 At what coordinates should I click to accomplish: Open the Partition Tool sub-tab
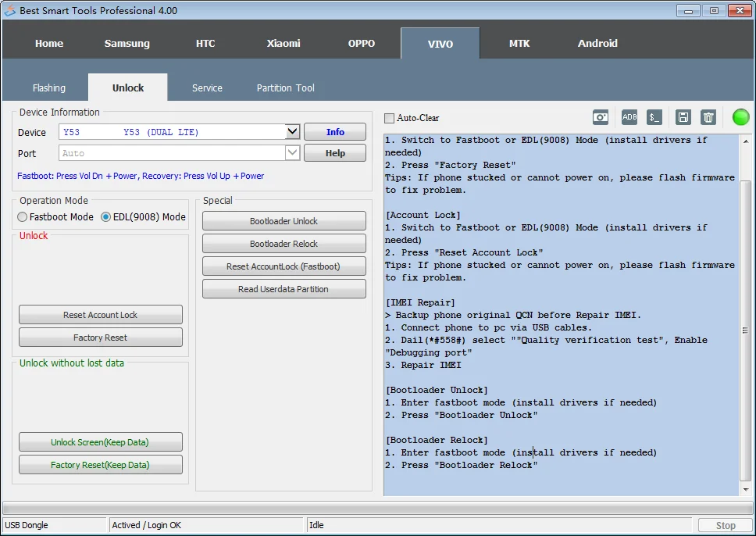click(285, 88)
